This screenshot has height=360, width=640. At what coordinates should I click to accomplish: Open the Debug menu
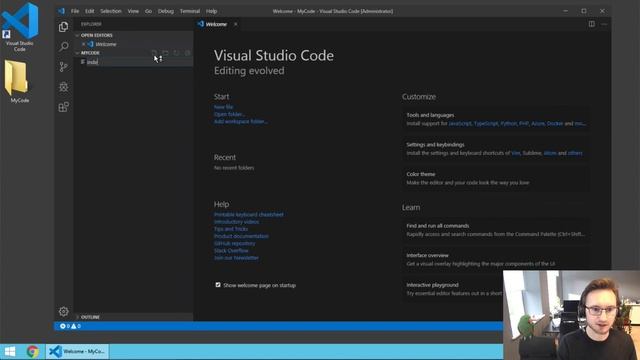click(166, 11)
